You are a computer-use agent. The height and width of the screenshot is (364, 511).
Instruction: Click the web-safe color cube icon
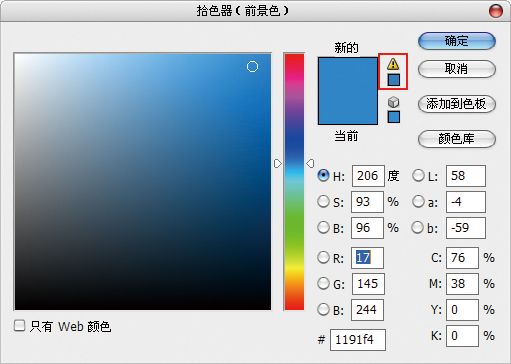click(x=393, y=102)
